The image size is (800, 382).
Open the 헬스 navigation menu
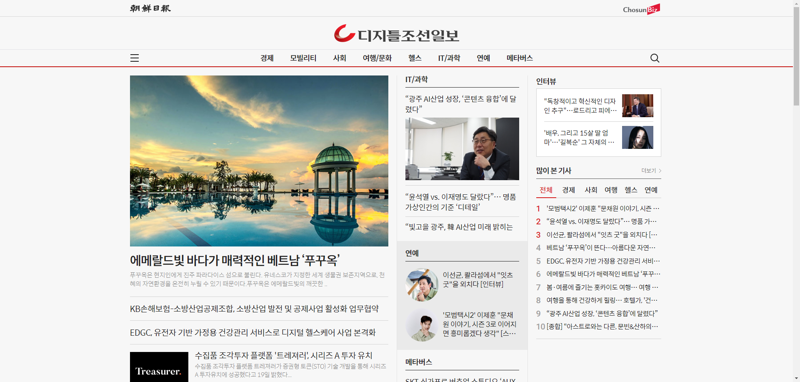coord(415,58)
